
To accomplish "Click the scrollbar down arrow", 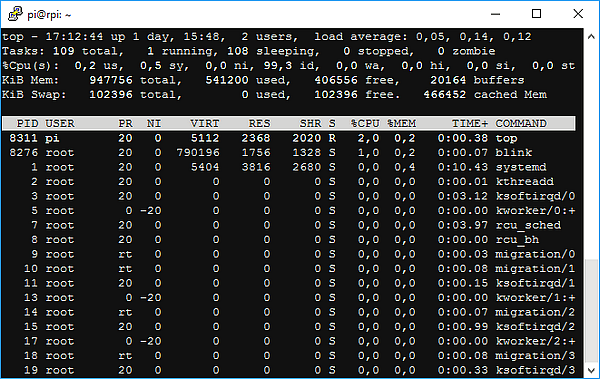I will 591,370.
